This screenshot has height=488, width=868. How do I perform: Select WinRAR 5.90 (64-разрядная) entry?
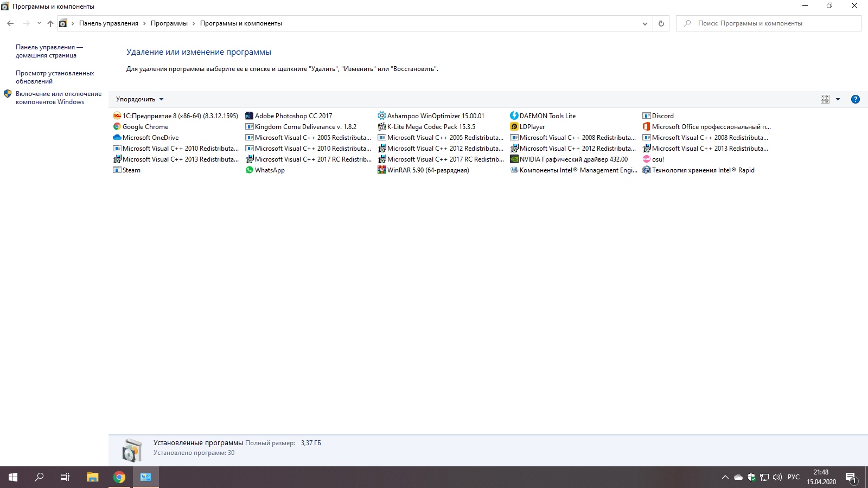(424, 170)
